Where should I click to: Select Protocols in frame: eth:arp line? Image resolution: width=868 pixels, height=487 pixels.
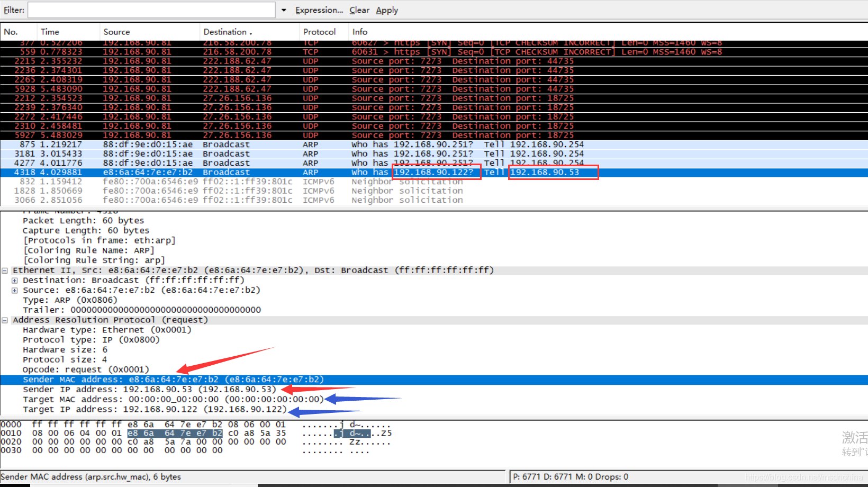point(99,241)
